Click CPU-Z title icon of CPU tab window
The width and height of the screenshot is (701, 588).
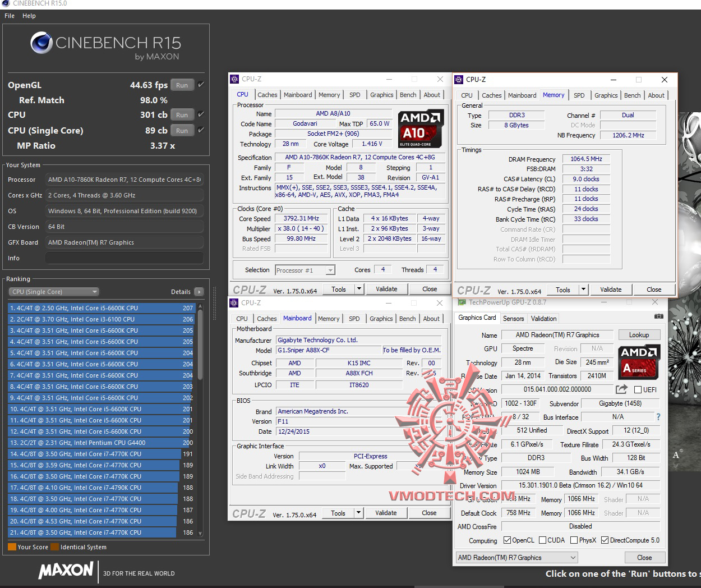236,79
